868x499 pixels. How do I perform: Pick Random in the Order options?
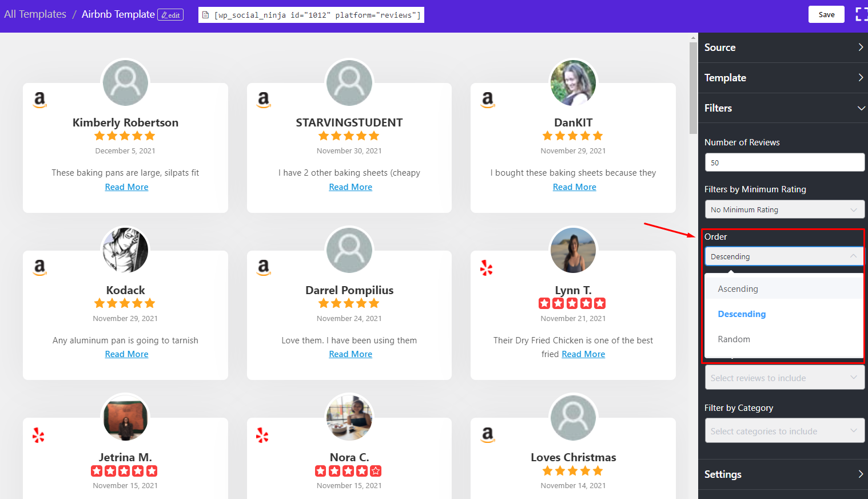[734, 339]
